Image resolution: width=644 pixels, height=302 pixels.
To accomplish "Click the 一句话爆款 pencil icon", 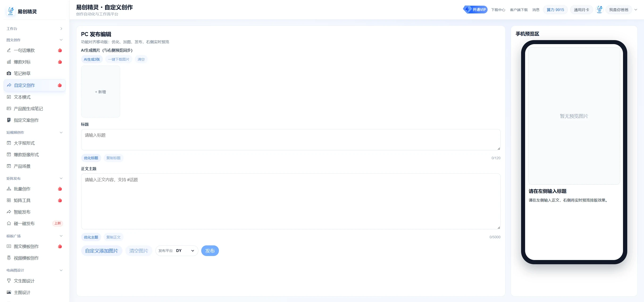I will 9,50.
